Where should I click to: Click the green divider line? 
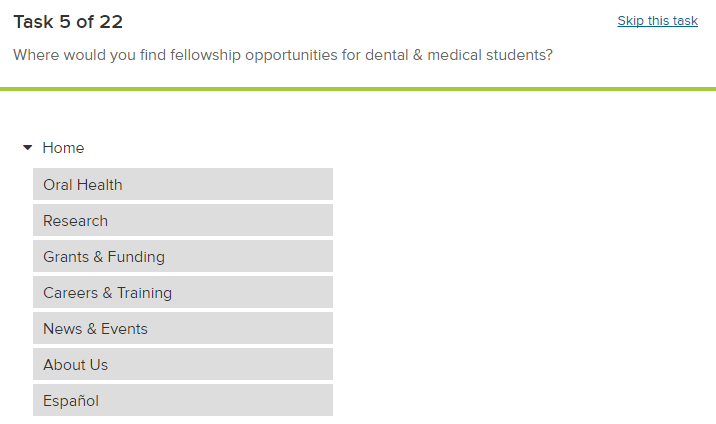coord(358,89)
